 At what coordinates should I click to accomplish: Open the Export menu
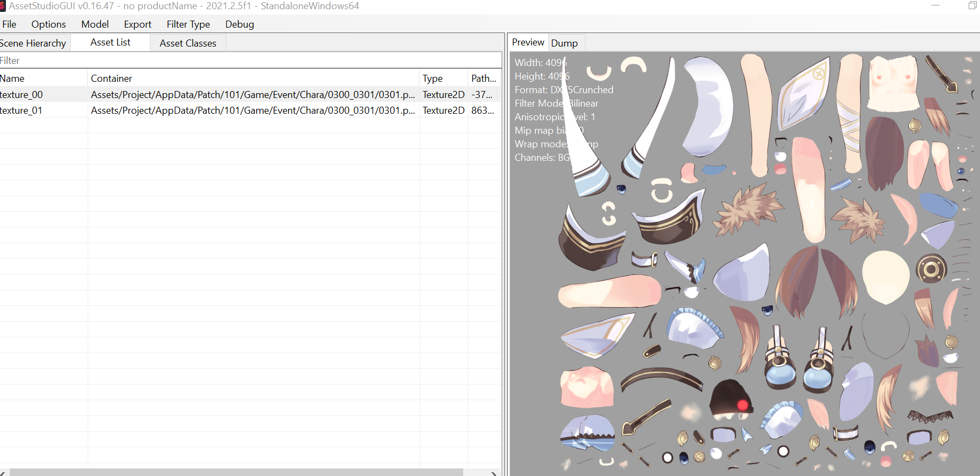coord(137,24)
